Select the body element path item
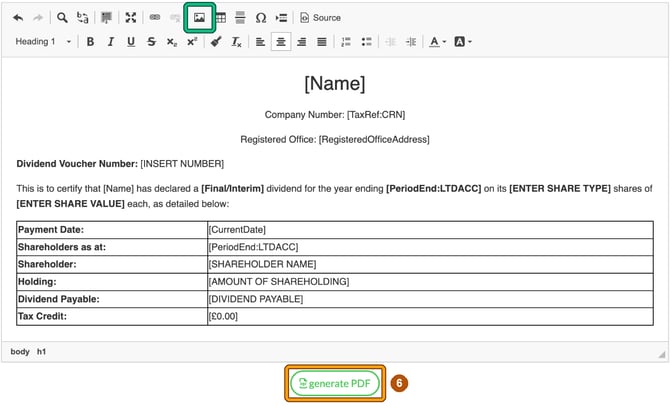Image resolution: width=670 pixels, height=406 pixels. [20, 351]
